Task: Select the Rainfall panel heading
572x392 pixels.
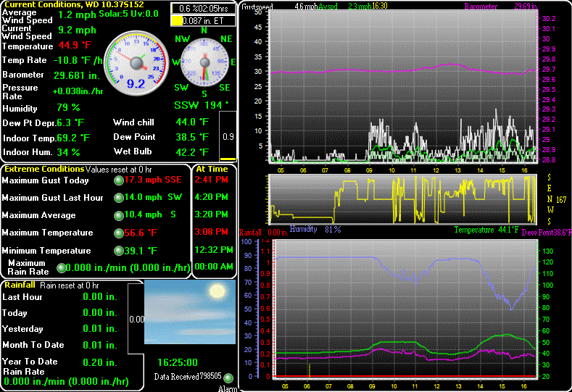Action: [x=20, y=285]
